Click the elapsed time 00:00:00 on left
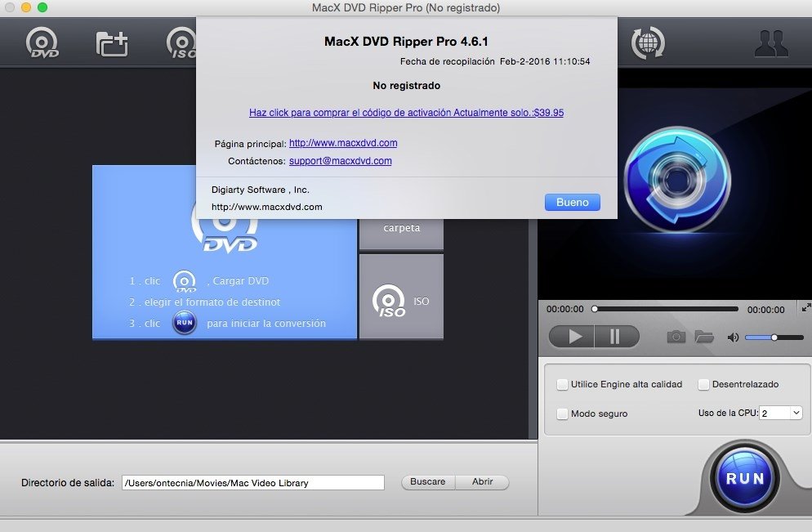Screen dimensions: 812x532 [565, 309]
